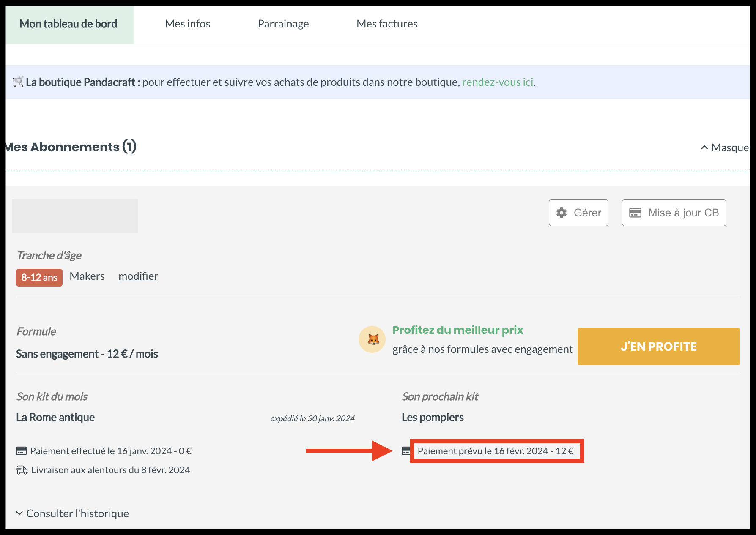The width and height of the screenshot is (756, 535).
Task: Click La Rome antique kit name
Action: [x=55, y=418]
